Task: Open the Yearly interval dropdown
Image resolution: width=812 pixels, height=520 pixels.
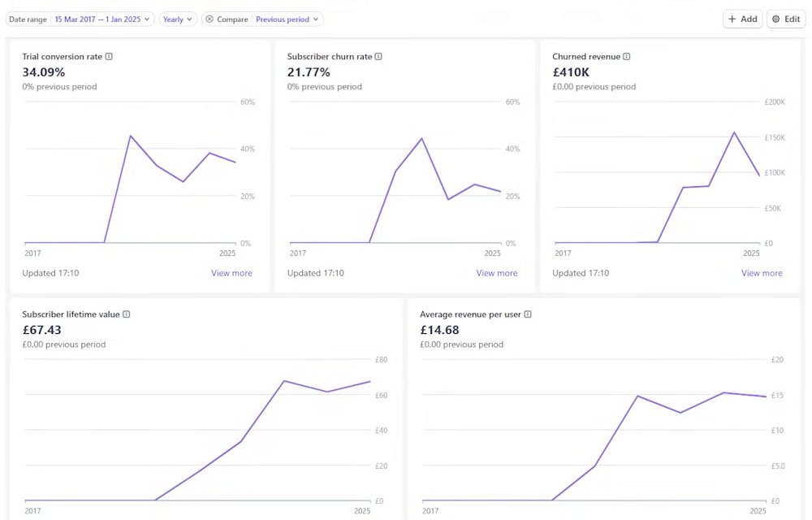Action: tap(178, 19)
